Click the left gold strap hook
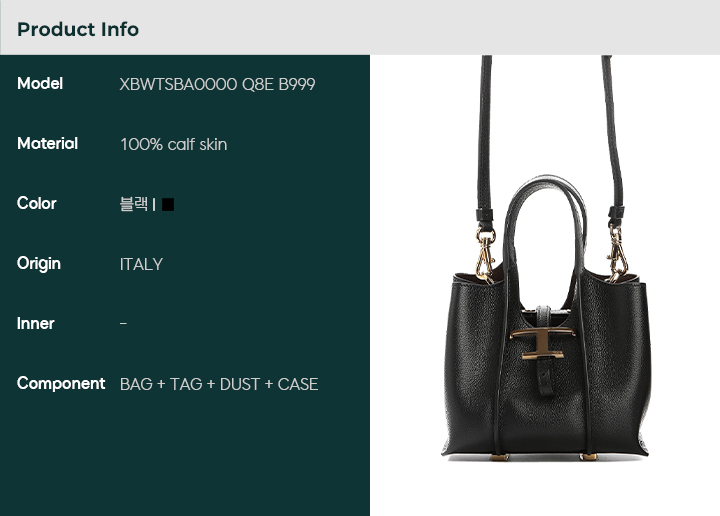 [x=485, y=255]
